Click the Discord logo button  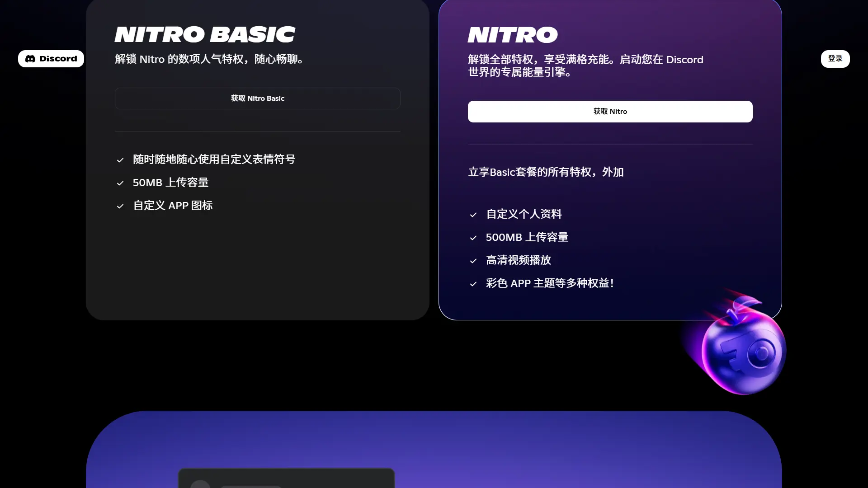click(x=51, y=59)
